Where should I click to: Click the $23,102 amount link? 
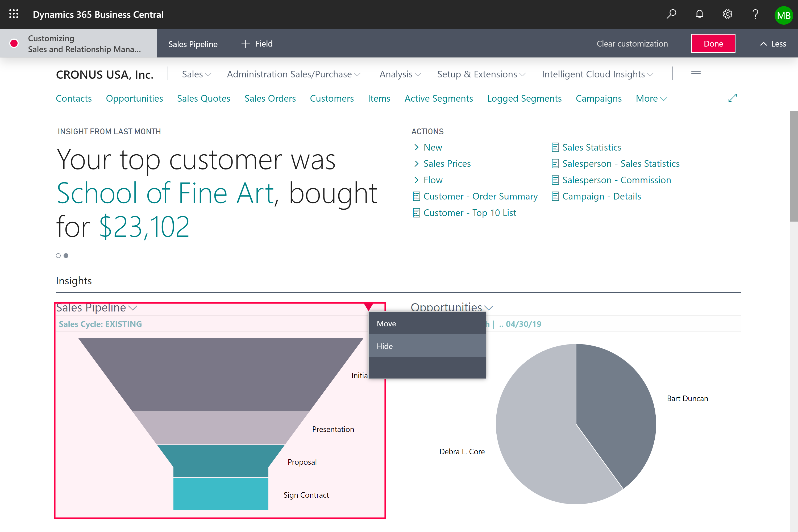(144, 227)
